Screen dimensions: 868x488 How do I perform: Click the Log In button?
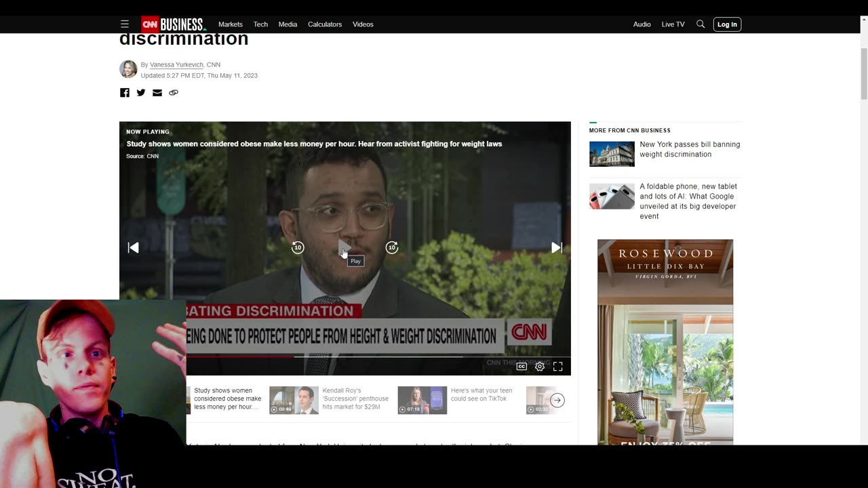(x=727, y=24)
